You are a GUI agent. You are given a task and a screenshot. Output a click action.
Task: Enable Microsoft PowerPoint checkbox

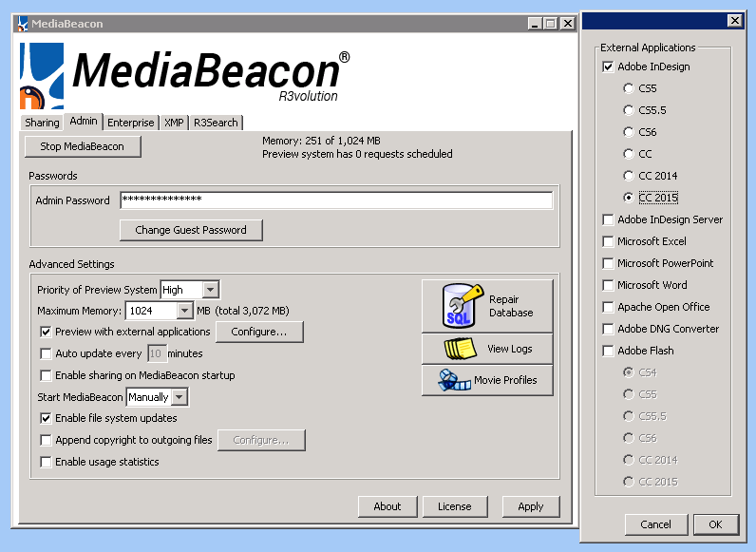608,263
